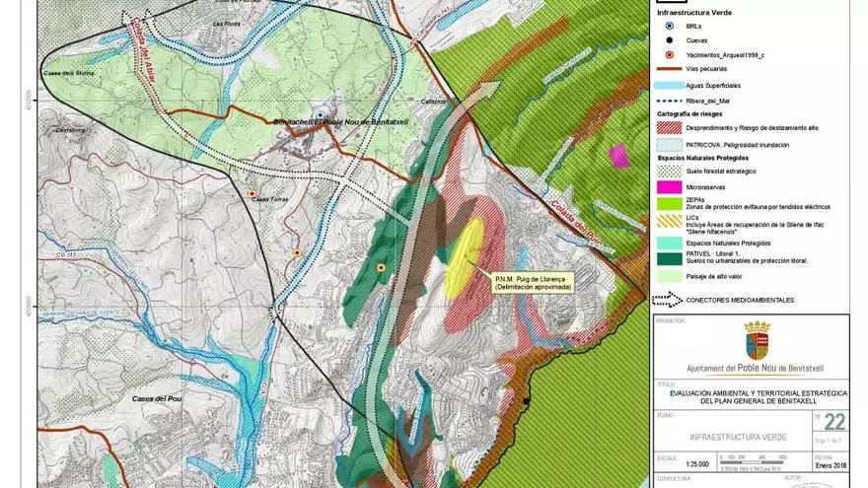The image size is (868, 488).
Task: Pick the dark green PATIVEL Litoral 1 swatch
Action: pyautogui.click(x=670, y=259)
